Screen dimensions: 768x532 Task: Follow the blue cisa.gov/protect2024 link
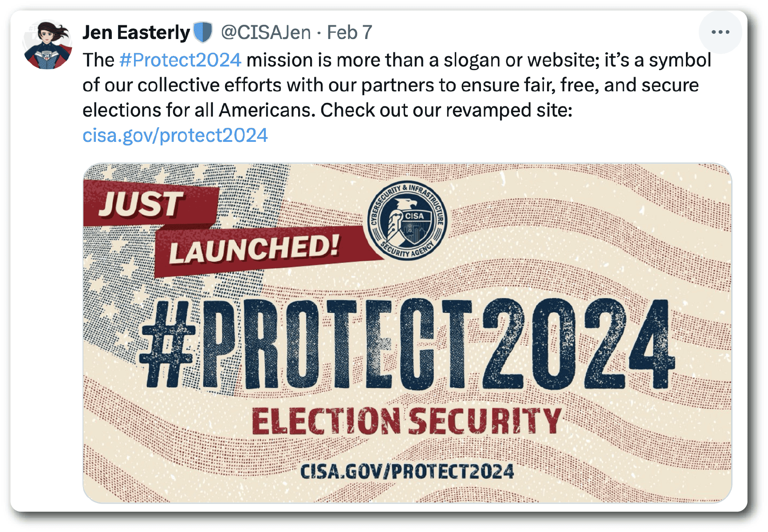point(175,135)
